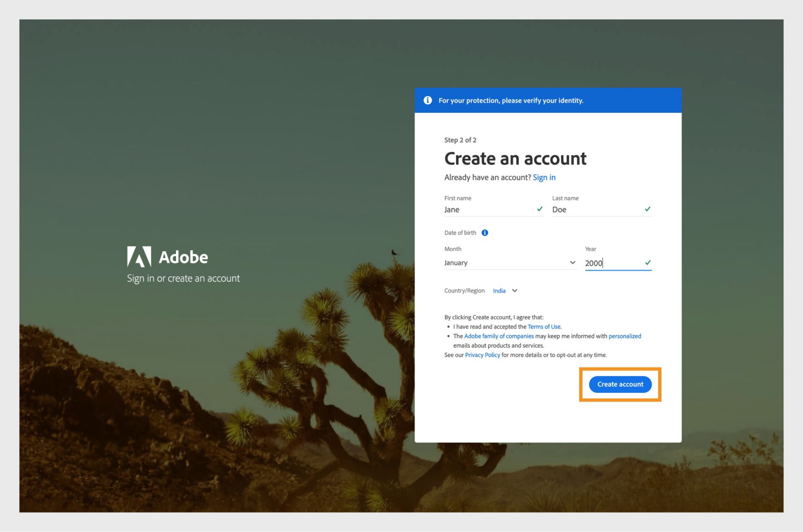Click the Create account button

pyautogui.click(x=620, y=384)
